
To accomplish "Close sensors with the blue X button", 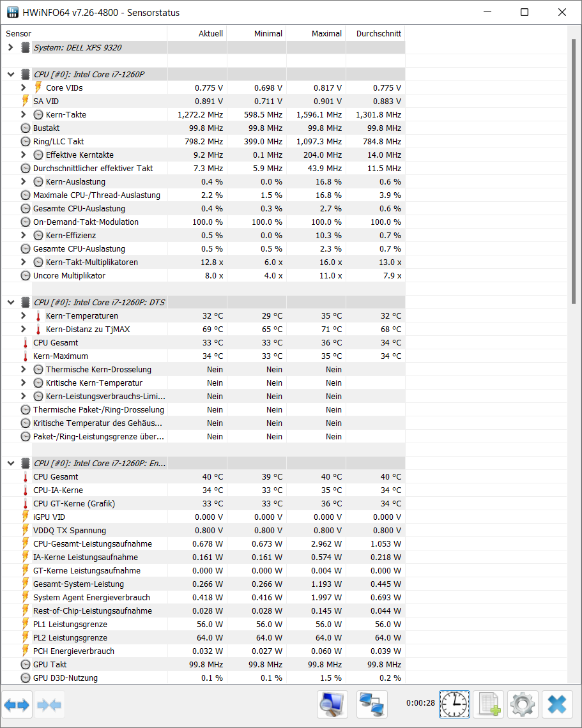I will pyautogui.click(x=557, y=704).
